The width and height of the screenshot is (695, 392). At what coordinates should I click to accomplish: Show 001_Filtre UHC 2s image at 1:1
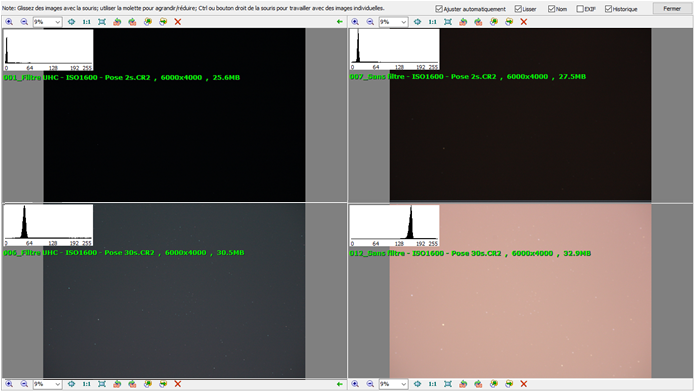[x=86, y=22]
